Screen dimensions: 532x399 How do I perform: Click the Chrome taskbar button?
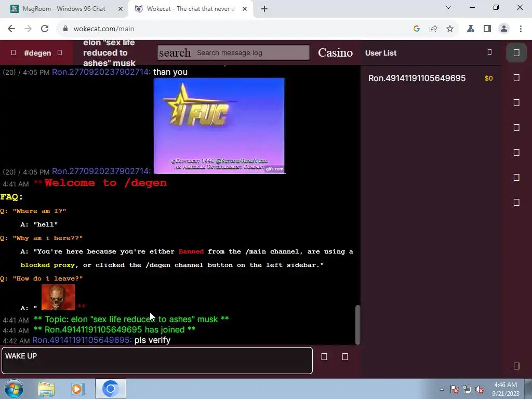(x=110, y=389)
